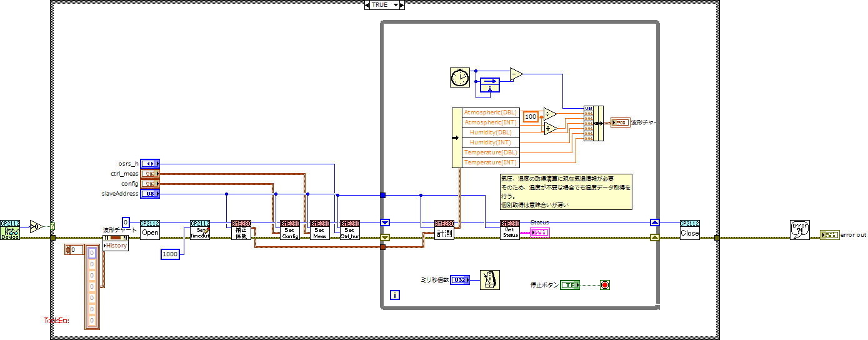The width and height of the screenshot is (868, 340).
Task: Select the greater-than-zero comparison node
Action: (36, 226)
